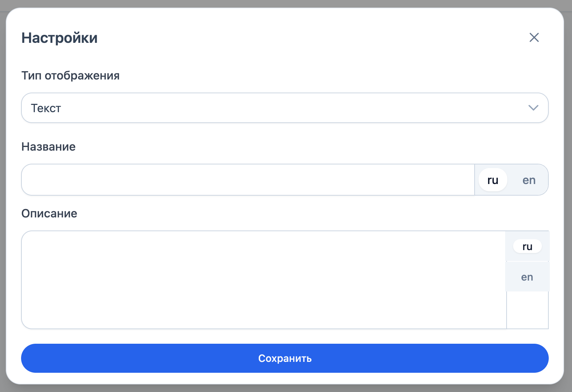Switch Название field language to en
The width and height of the screenshot is (572, 392).
click(x=529, y=180)
